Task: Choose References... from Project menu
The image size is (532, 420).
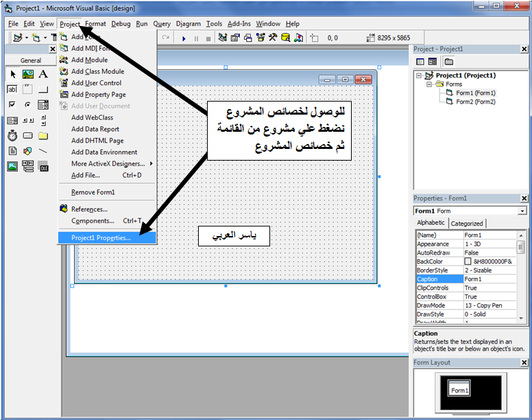Action: click(x=107, y=209)
